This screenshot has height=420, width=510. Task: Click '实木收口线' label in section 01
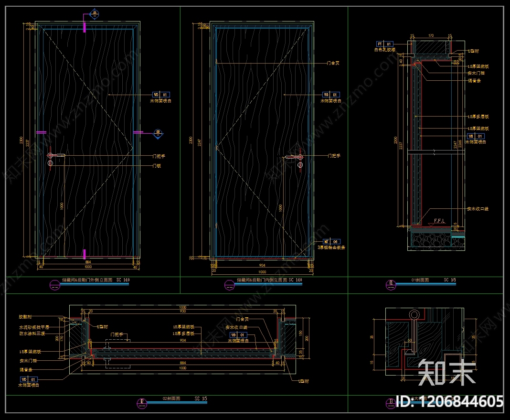[478, 209]
